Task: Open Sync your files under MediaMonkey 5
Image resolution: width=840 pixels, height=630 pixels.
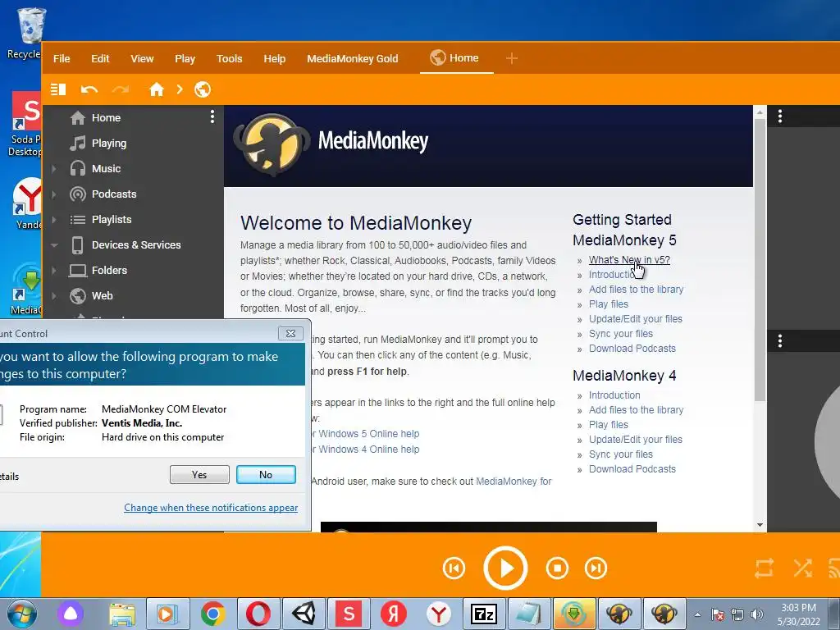Action: [x=621, y=333]
